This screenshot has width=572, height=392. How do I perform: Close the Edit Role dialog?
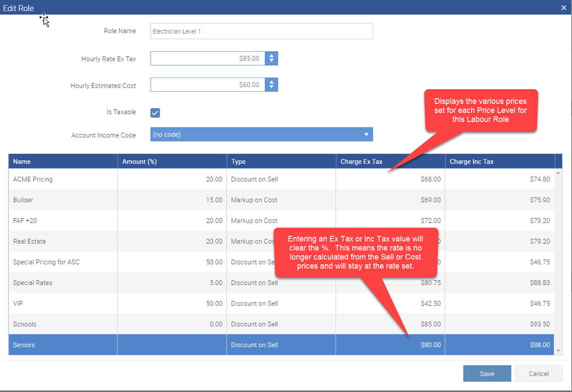[x=563, y=7]
